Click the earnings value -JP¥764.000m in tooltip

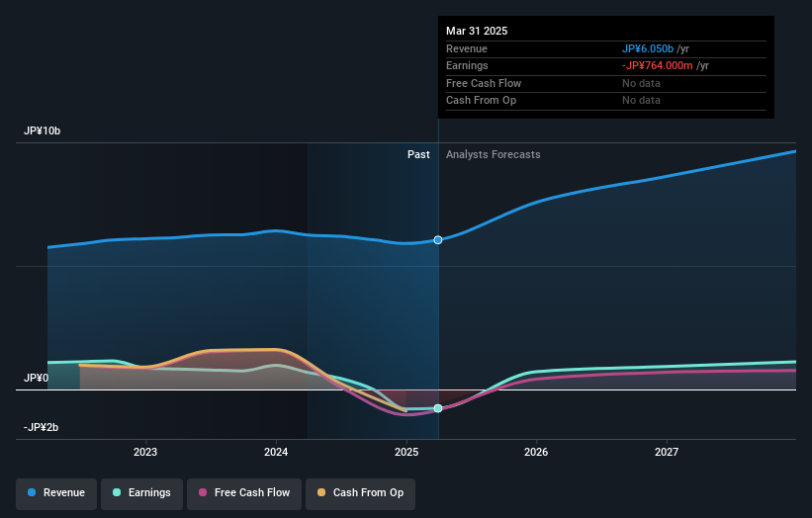click(x=657, y=65)
